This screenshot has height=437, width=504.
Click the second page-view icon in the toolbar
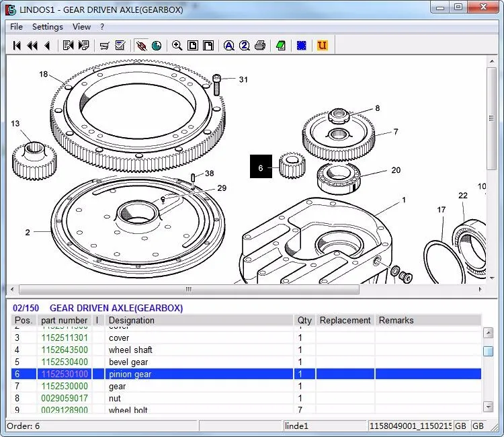208,45
